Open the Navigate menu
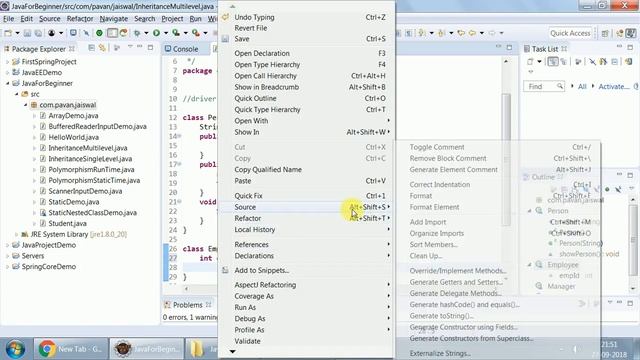The image size is (640, 360). [x=113, y=19]
